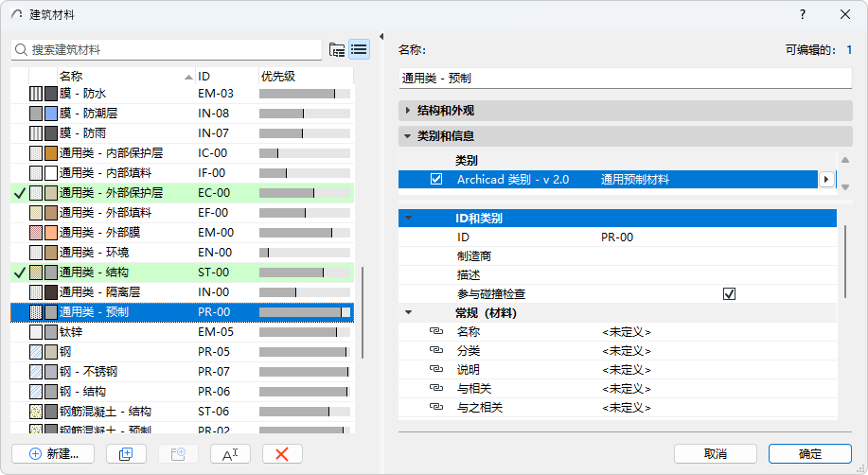This screenshot has height=475, width=868.
Task: Switch to folder tree view icon
Action: click(x=337, y=50)
